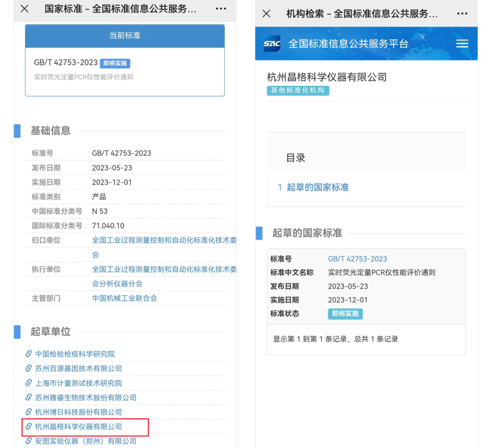Click link icon beside 苏州百源基因技术有限公司
The height and width of the screenshot is (448, 492).
click(x=29, y=368)
